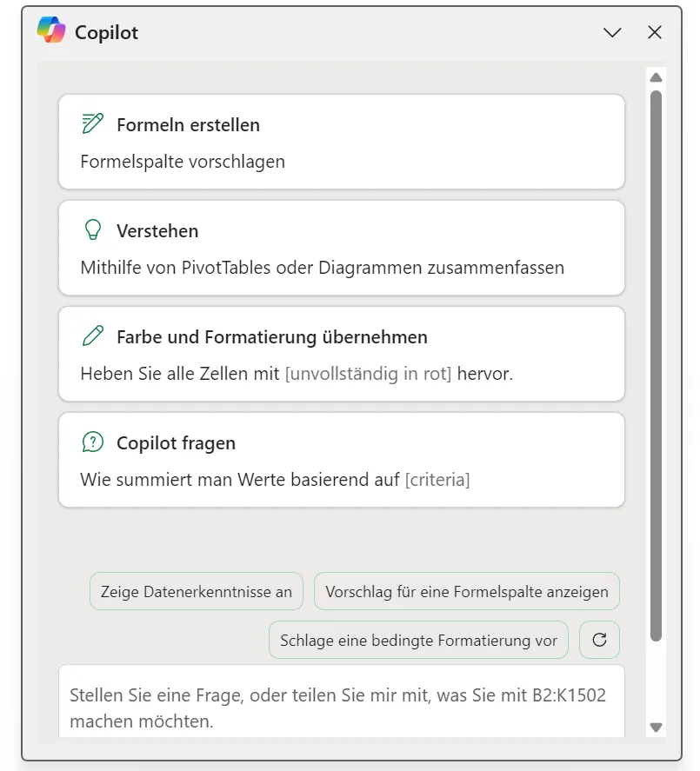Click Zeige Datenerkenntnisse an suggestion
The width and height of the screenshot is (700, 771).
[x=197, y=591]
